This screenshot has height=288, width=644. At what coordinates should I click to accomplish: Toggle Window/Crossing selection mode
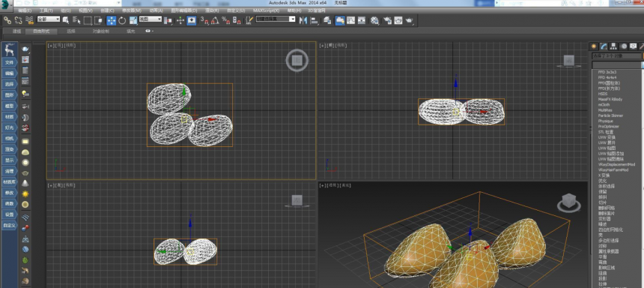99,20
